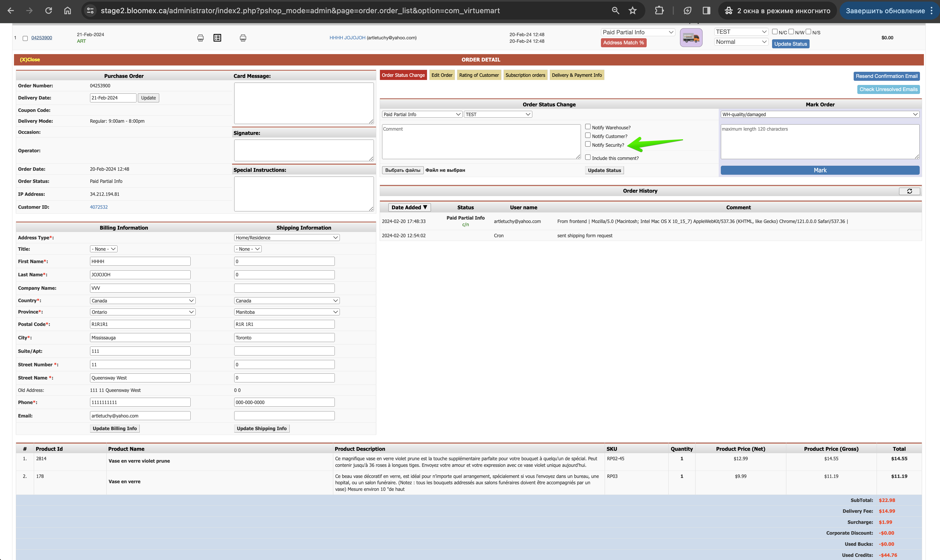Bookmark this page with star icon
Image resolution: width=940 pixels, height=560 pixels.
633,11
